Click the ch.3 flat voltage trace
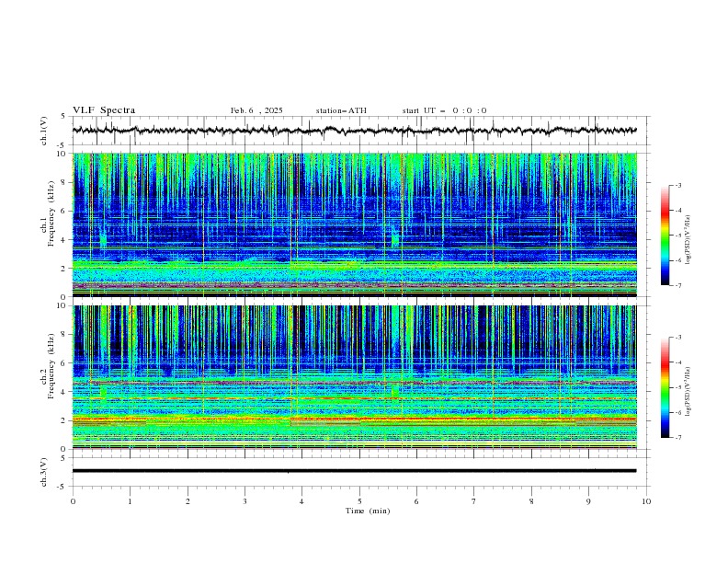 (354, 471)
